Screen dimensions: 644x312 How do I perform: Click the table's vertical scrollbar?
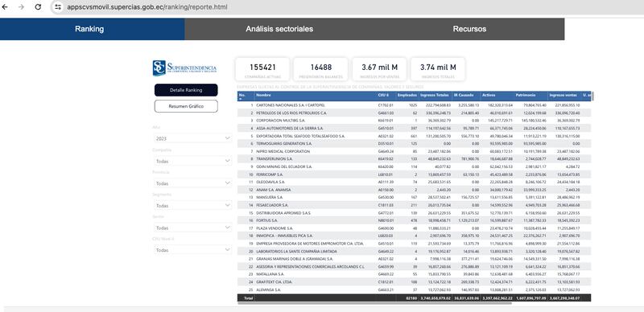[x=592, y=96]
